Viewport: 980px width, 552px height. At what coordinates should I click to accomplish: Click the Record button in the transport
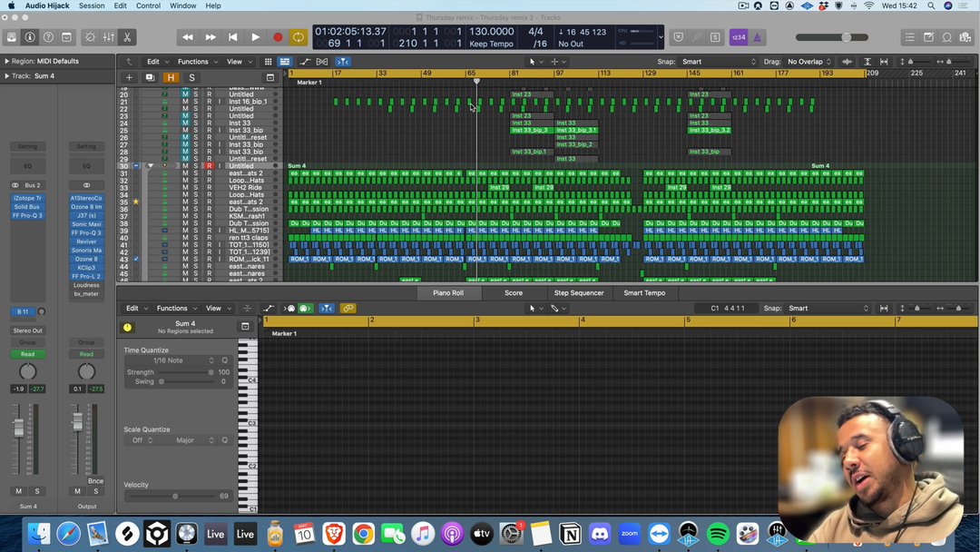click(x=278, y=37)
